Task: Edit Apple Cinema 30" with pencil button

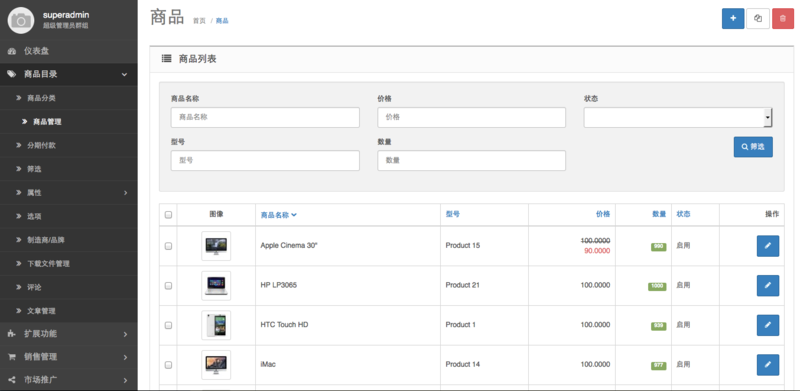Action: coord(767,246)
